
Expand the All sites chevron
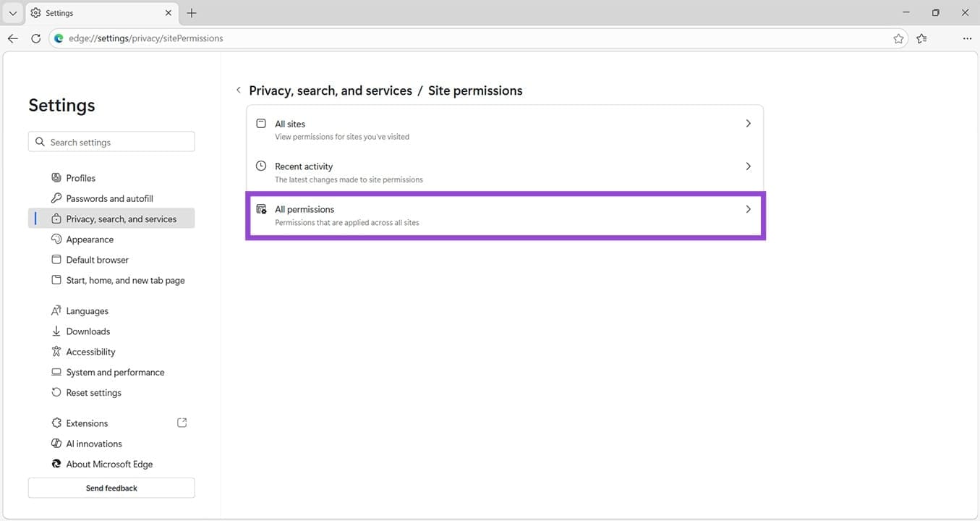(749, 123)
